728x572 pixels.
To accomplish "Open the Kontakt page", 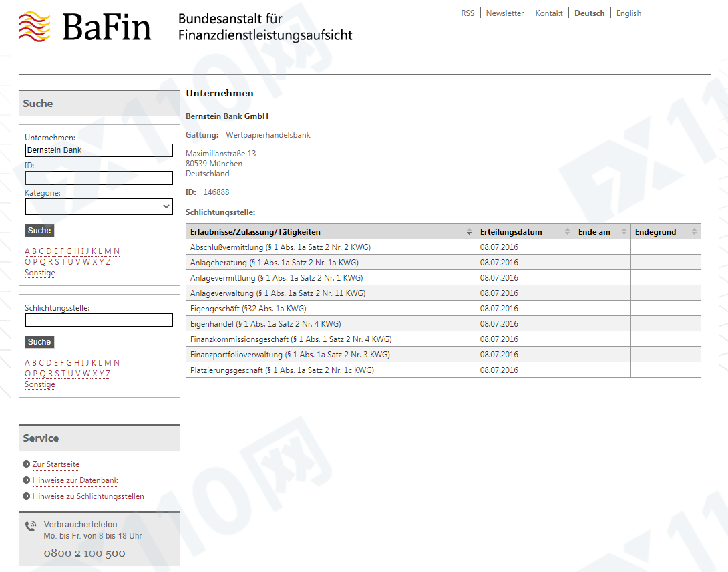I will 549,13.
